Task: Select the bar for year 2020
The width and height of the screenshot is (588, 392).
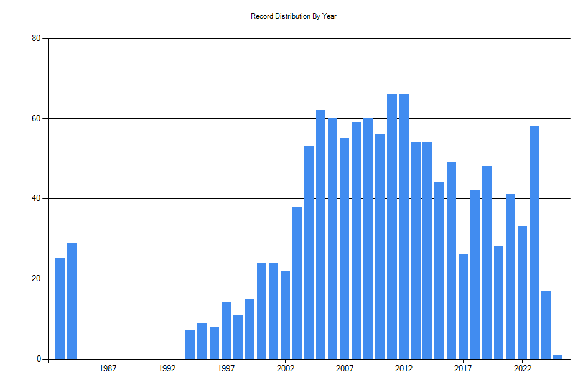Action: 499,303
